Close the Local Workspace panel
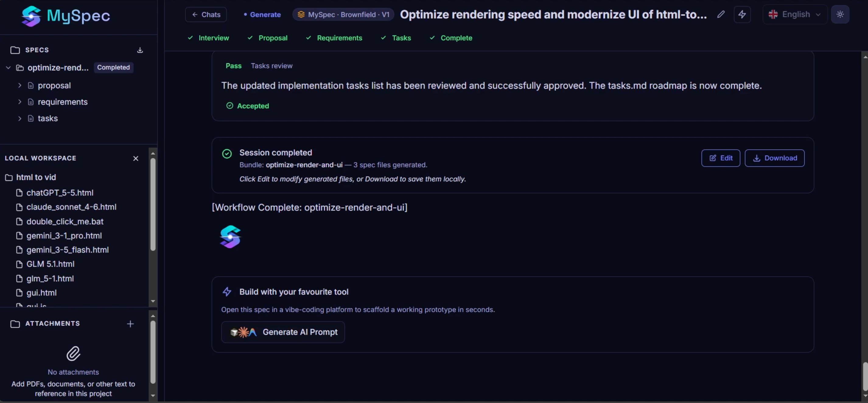Screen dimensions: 868x403 pos(135,158)
